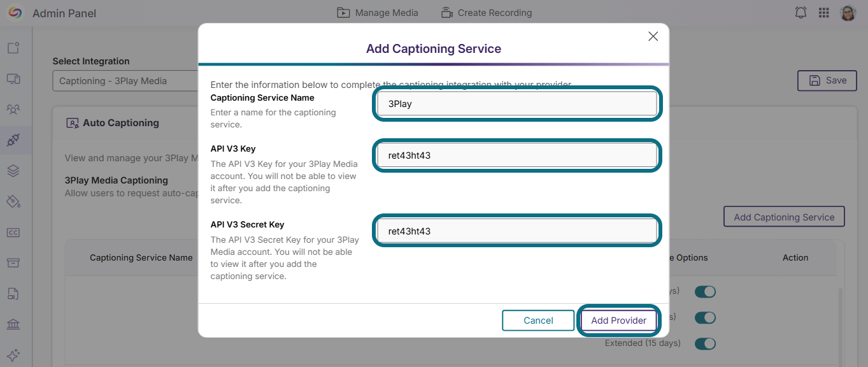Open Manage Media from the top bar
868x367 pixels.
[378, 13]
